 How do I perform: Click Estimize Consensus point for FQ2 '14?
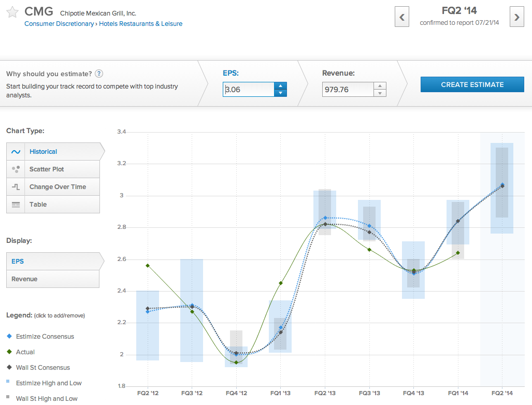point(502,184)
